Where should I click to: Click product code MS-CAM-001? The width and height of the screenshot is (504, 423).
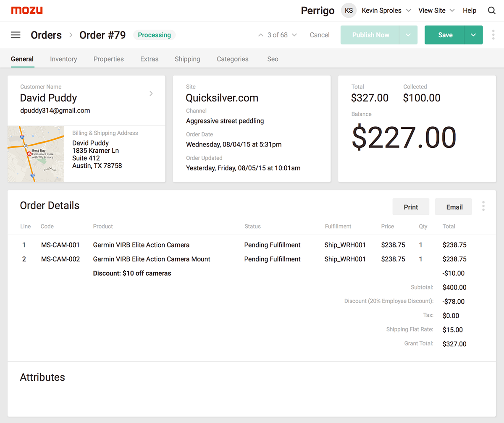pos(60,245)
